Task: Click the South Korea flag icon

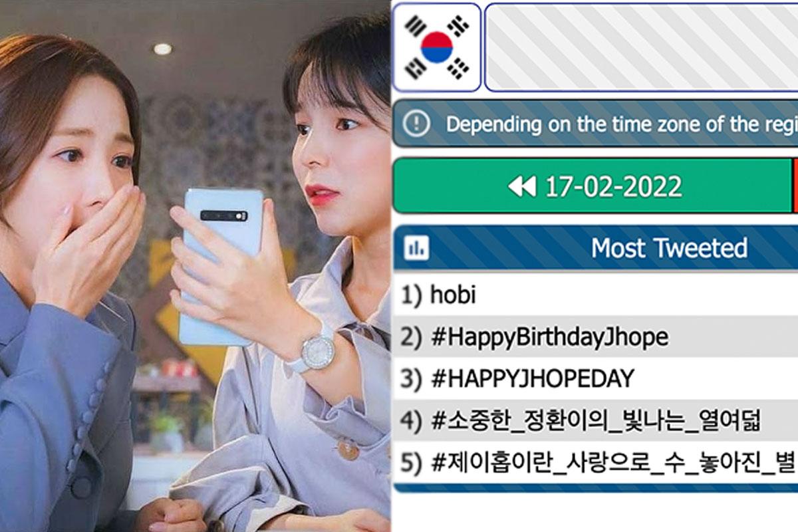Action: (x=437, y=47)
